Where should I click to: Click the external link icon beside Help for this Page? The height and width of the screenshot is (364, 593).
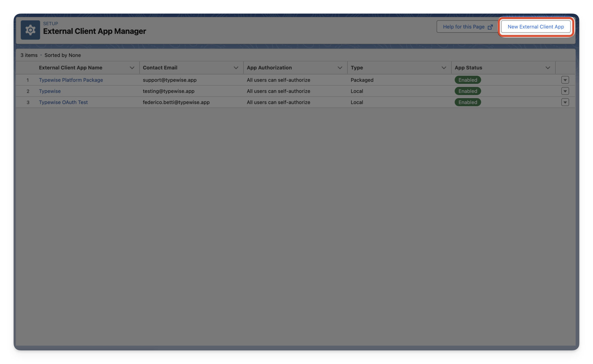click(490, 26)
